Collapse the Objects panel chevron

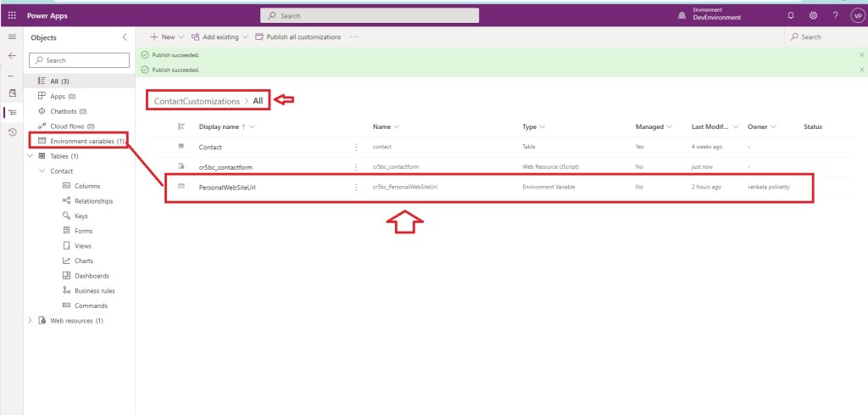tap(125, 37)
